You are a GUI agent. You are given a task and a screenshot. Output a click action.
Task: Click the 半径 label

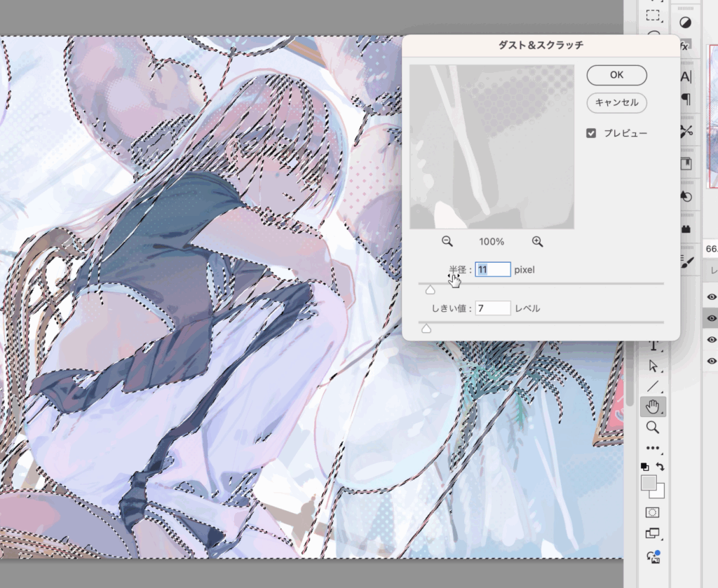point(460,270)
